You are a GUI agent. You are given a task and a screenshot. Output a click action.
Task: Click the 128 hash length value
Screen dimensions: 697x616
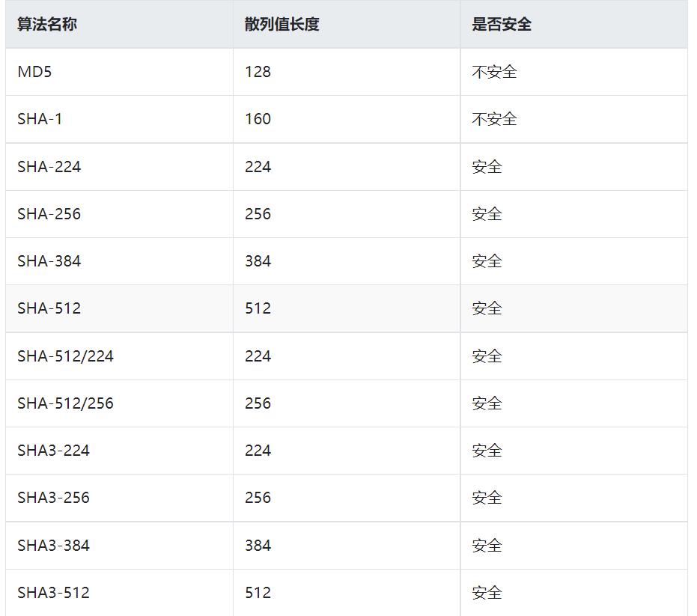point(258,72)
